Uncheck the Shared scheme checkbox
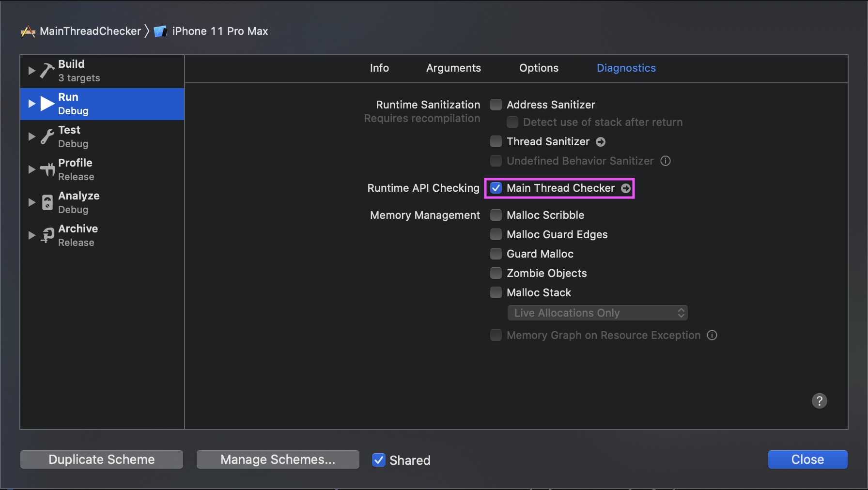Image resolution: width=868 pixels, height=490 pixels. pyautogui.click(x=378, y=460)
